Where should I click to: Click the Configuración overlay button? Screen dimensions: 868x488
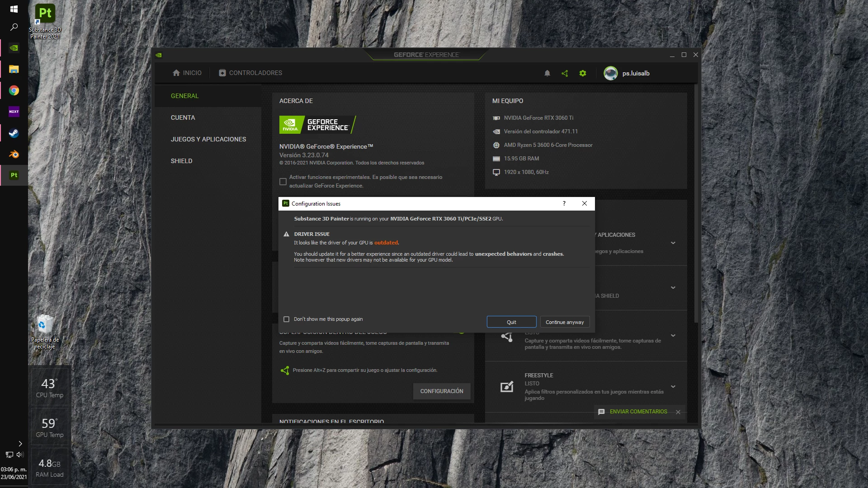pyautogui.click(x=442, y=391)
